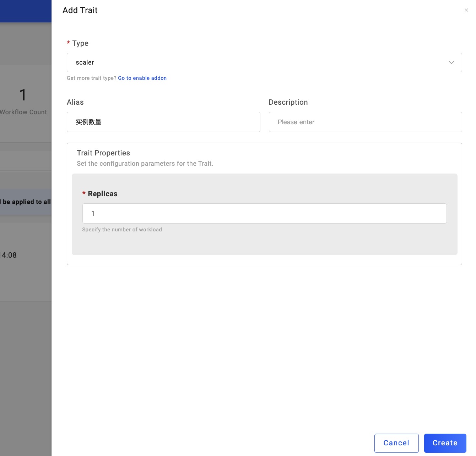The image size is (476, 456).
Task: Close the Add Trait drawer with the X icon
Action: pyautogui.click(x=466, y=10)
